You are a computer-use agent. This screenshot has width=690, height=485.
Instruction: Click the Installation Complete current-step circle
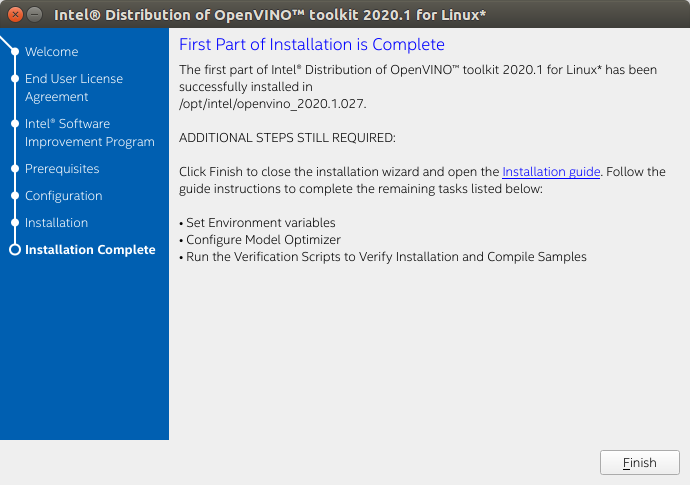click(x=14, y=250)
